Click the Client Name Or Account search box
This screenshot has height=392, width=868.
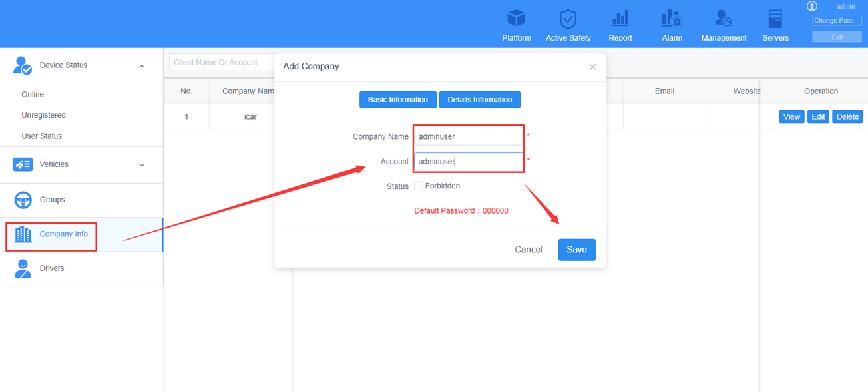click(222, 63)
